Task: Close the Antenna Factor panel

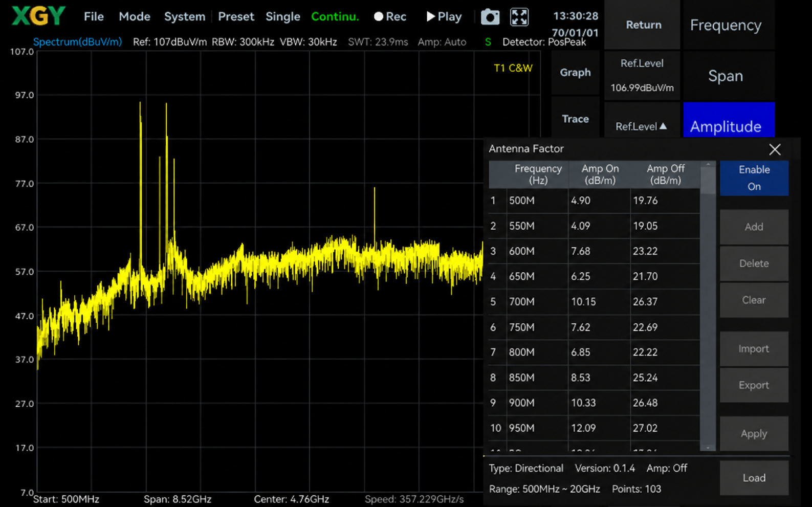Action: tap(775, 149)
